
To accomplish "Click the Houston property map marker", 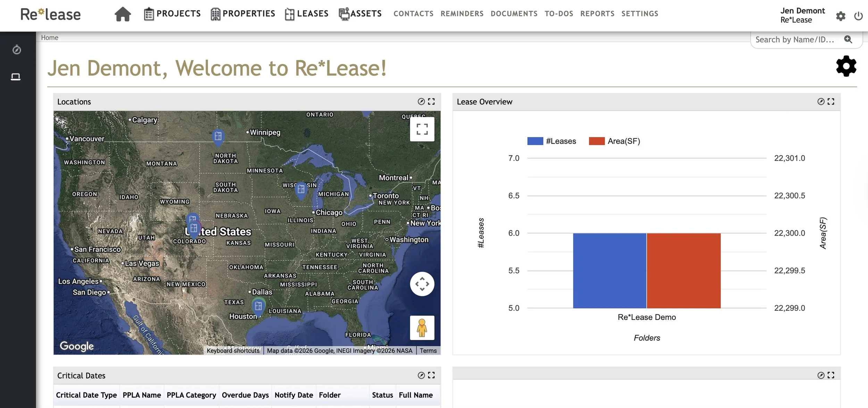I will pos(258,306).
